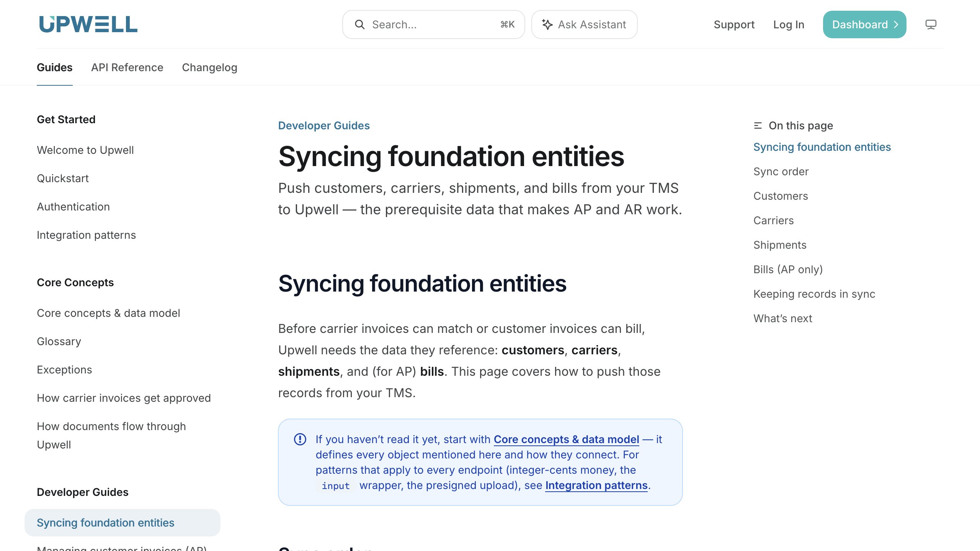This screenshot has width=980, height=551.
Task: Click the Upwell logo
Action: pos(88,24)
